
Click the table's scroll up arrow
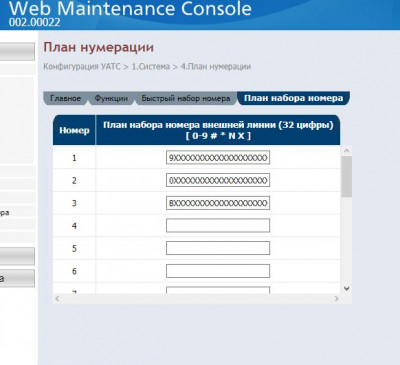pos(347,151)
